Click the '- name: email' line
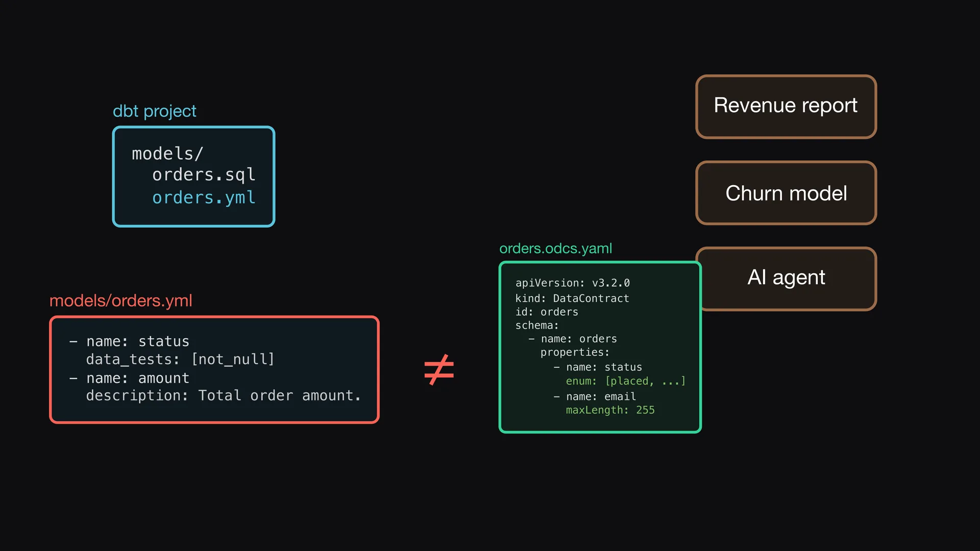The image size is (980, 551). (595, 396)
